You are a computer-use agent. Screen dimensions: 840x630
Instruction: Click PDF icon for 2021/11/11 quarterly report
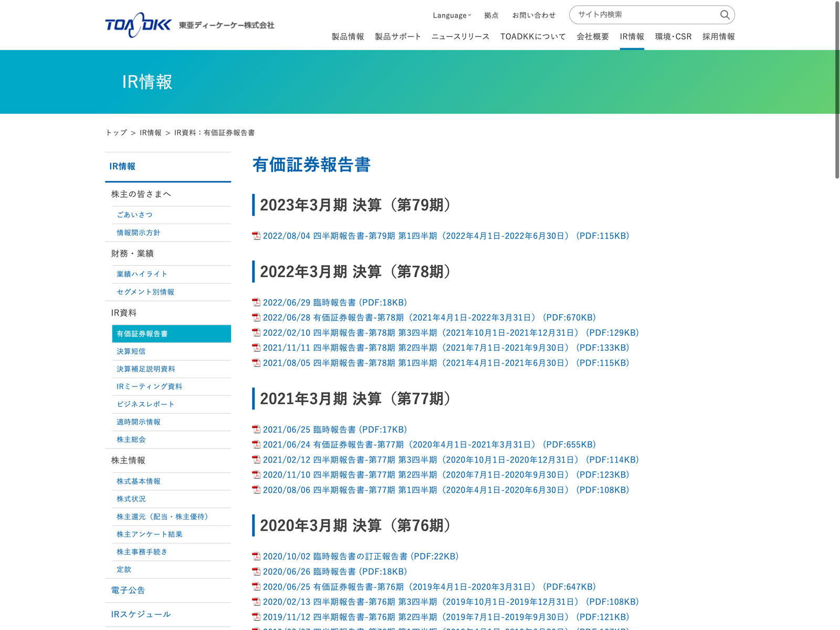tap(256, 348)
